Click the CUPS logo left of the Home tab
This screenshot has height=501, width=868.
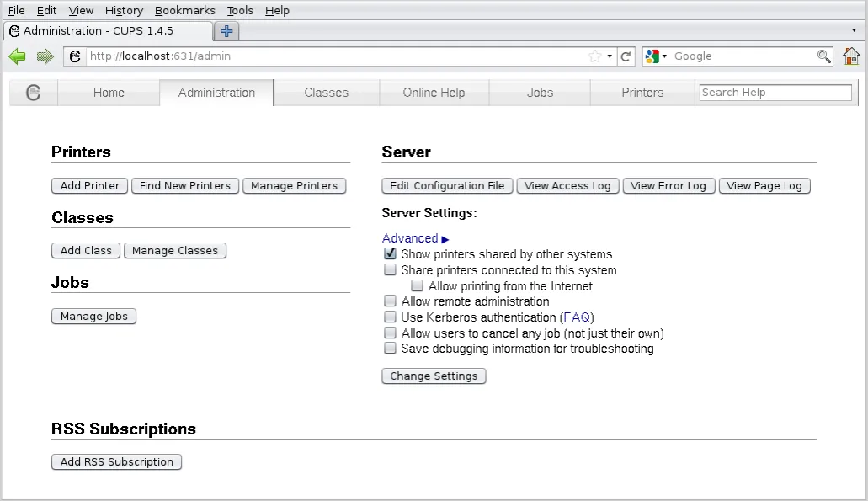tap(33, 93)
